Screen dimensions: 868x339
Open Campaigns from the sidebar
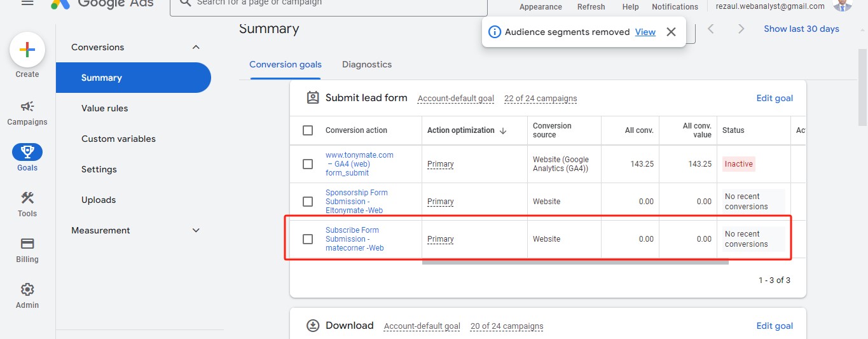(27, 113)
